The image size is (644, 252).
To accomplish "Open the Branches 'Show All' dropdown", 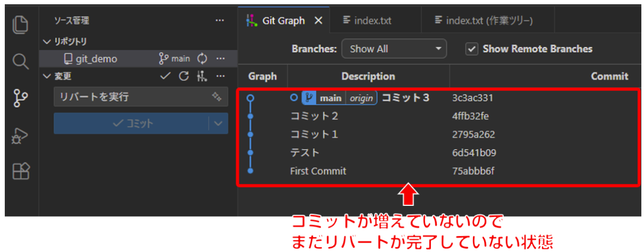I will [394, 49].
